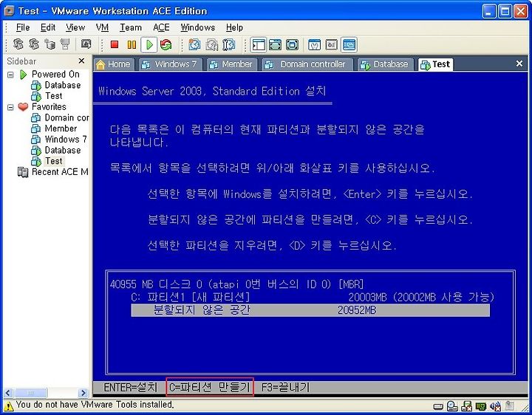Select the Recent ACE item in sidebar
This screenshot has height=415, width=532.
53,172
